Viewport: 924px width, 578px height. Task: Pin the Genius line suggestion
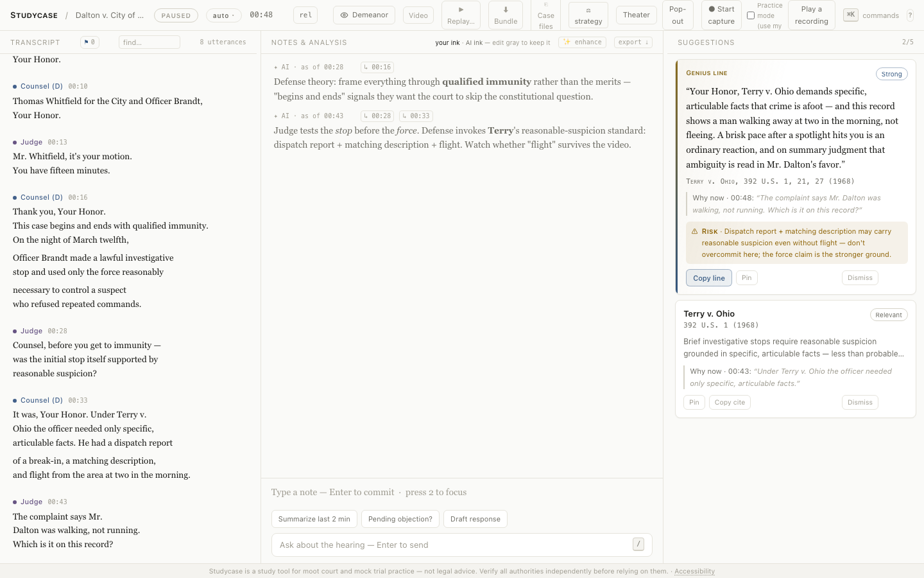pyautogui.click(x=747, y=277)
